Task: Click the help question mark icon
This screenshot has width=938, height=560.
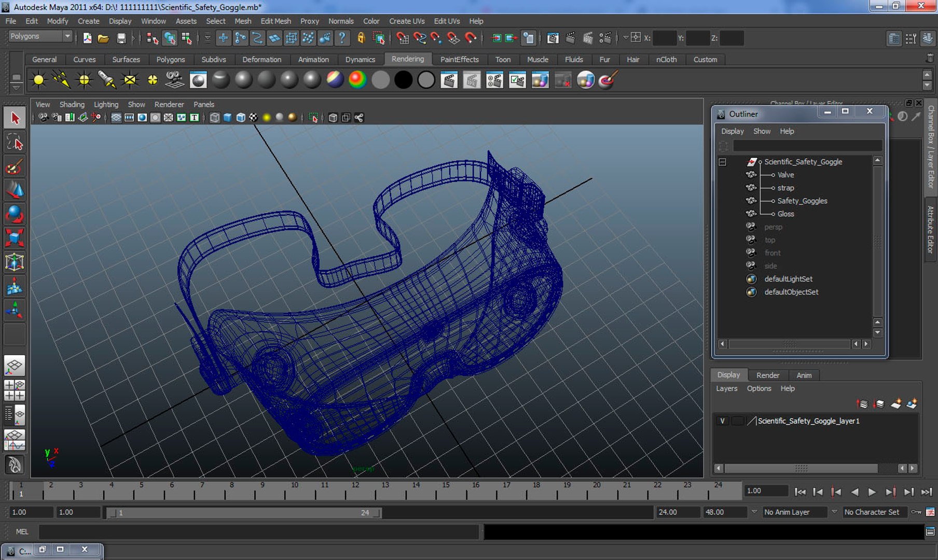Action: (342, 38)
